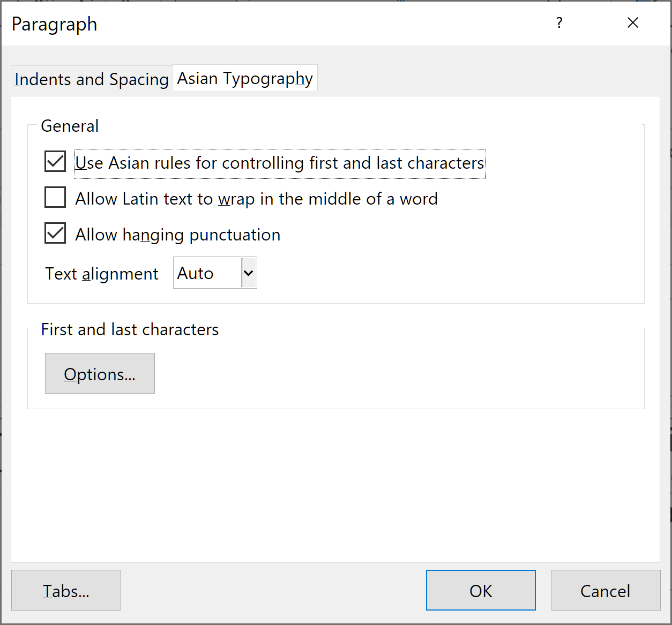672x625 pixels.
Task: Enable "Allow Latin text to wrap in the middle of a word"
Action: [54, 197]
